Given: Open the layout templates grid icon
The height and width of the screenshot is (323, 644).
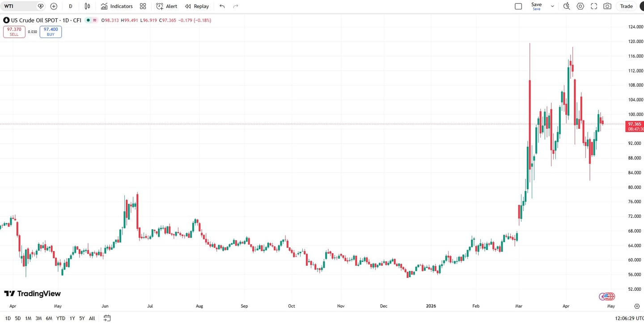Looking at the screenshot, I should [143, 6].
